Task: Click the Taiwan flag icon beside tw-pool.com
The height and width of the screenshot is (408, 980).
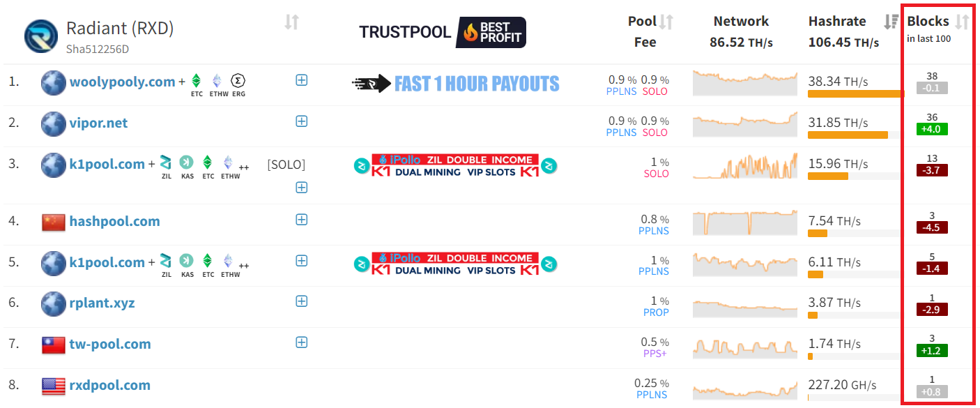Action: point(53,345)
